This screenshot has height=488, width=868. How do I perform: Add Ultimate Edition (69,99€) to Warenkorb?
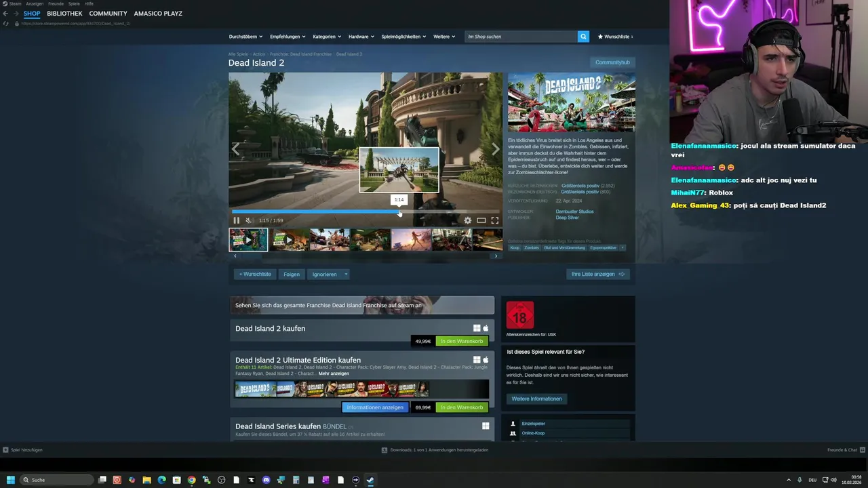point(462,407)
